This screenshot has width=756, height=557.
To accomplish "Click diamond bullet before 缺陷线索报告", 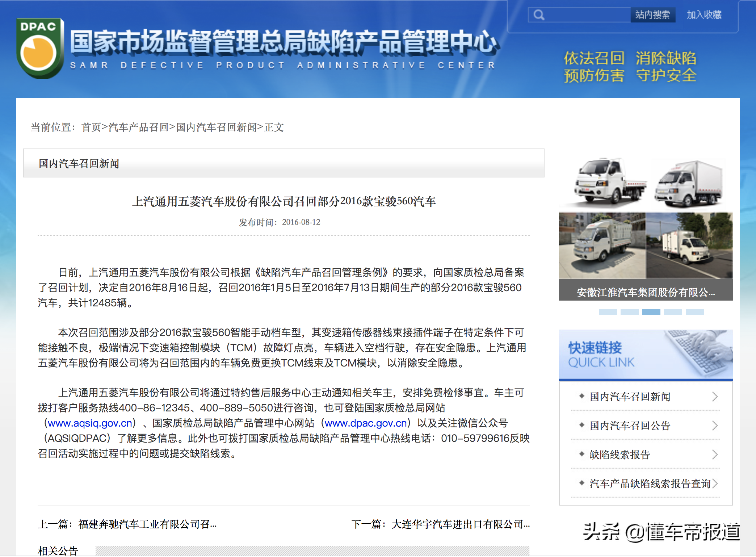I will (x=581, y=454).
